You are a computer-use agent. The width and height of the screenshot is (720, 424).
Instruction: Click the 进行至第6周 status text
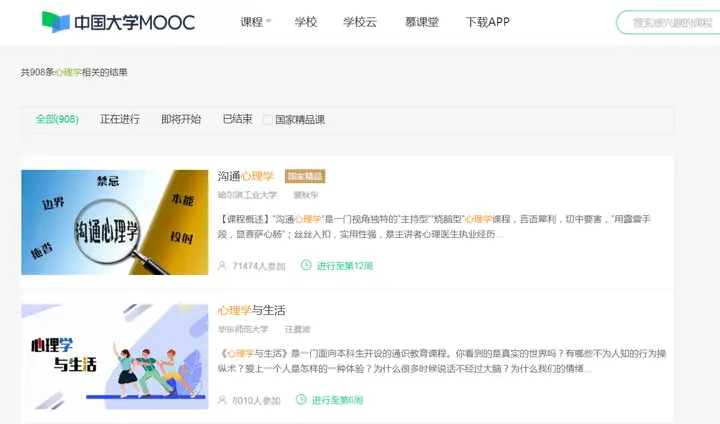[x=338, y=400]
